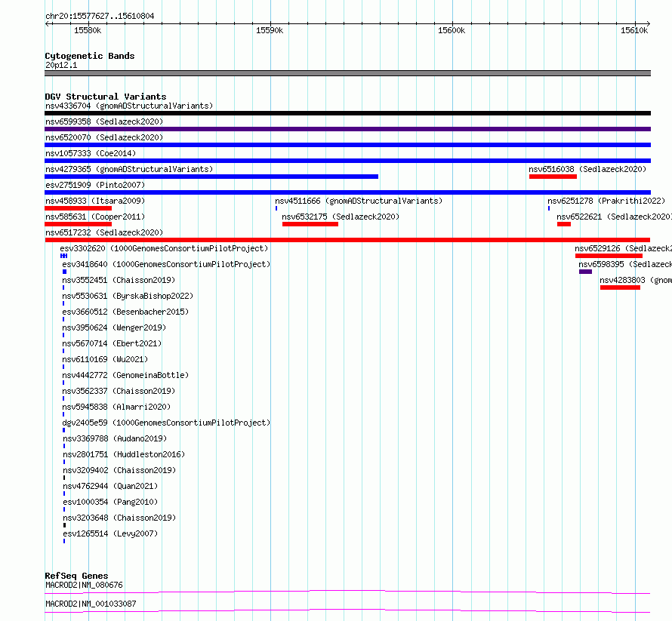Click esv1000354 Pang2010 label
The image size is (672, 621).
pos(110,502)
